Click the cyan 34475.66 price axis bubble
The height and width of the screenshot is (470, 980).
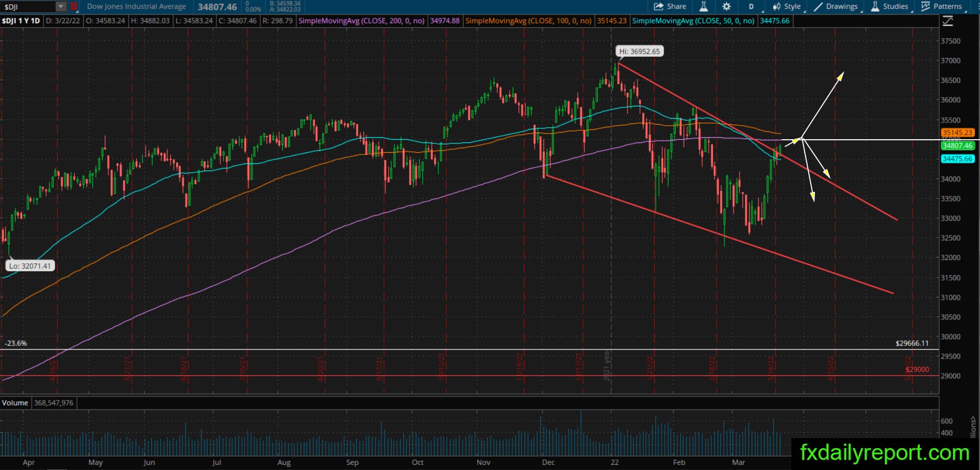(x=957, y=159)
